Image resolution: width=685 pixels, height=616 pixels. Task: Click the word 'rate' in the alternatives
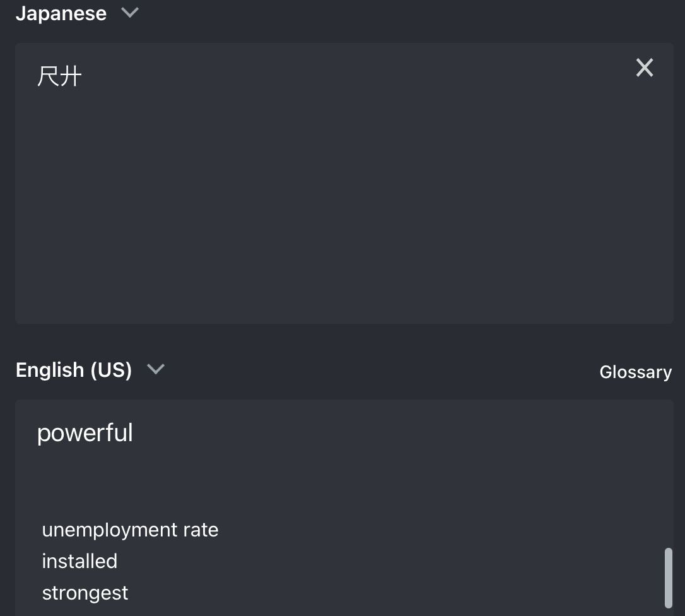click(x=201, y=530)
